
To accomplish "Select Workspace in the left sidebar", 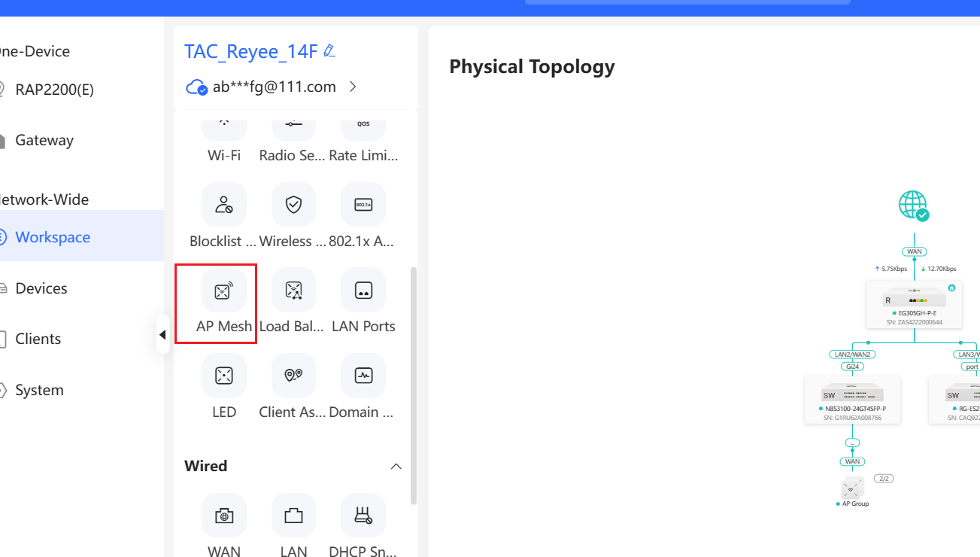I will point(53,237).
